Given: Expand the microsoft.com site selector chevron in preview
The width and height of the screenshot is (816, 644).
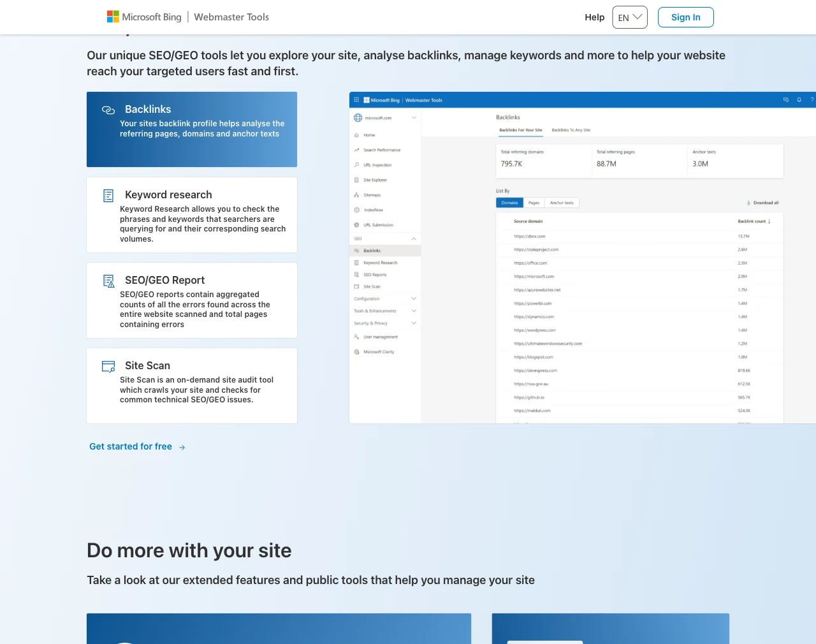Looking at the screenshot, I should click(x=414, y=118).
